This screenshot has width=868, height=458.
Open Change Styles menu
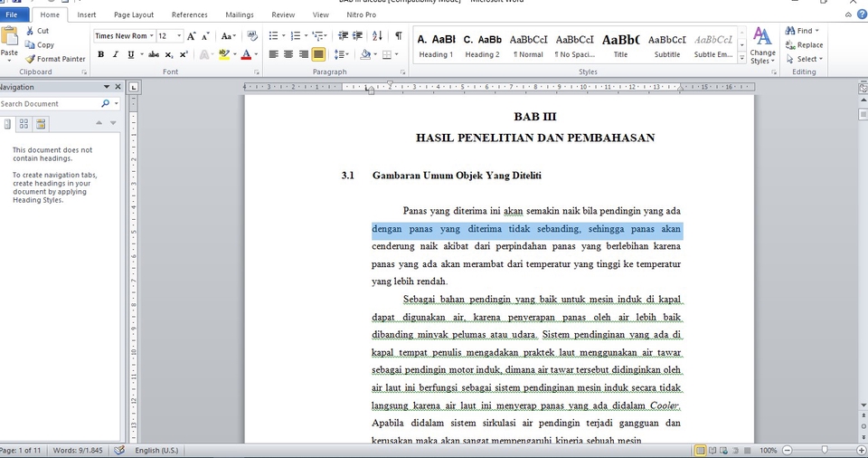click(762, 46)
